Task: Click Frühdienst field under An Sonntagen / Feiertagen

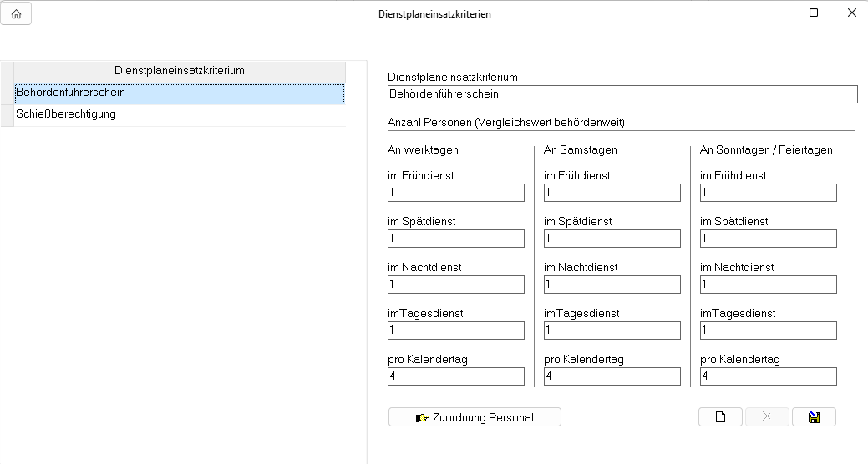Action: coord(768,193)
